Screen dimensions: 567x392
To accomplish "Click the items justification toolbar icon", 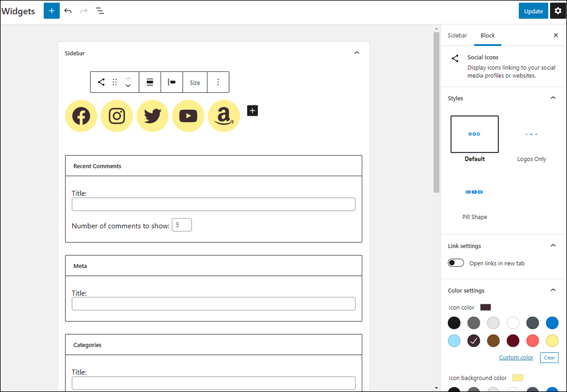I will click(x=172, y=82).
